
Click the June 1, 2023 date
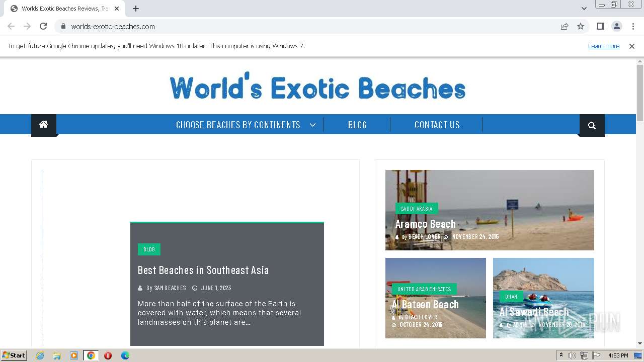(216, 288)
